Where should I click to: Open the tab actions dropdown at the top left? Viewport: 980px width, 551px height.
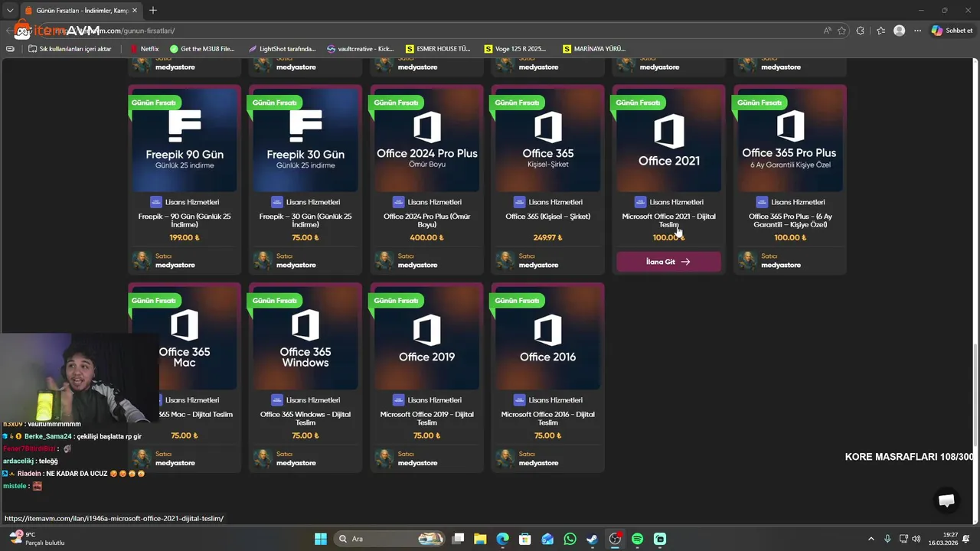[x=10, y=10]
